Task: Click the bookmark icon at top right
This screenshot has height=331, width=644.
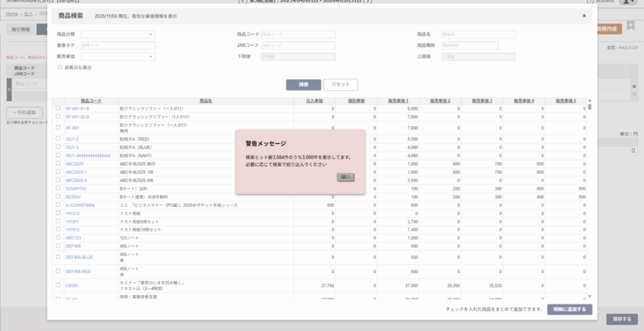Action: [x=630, y=26]
